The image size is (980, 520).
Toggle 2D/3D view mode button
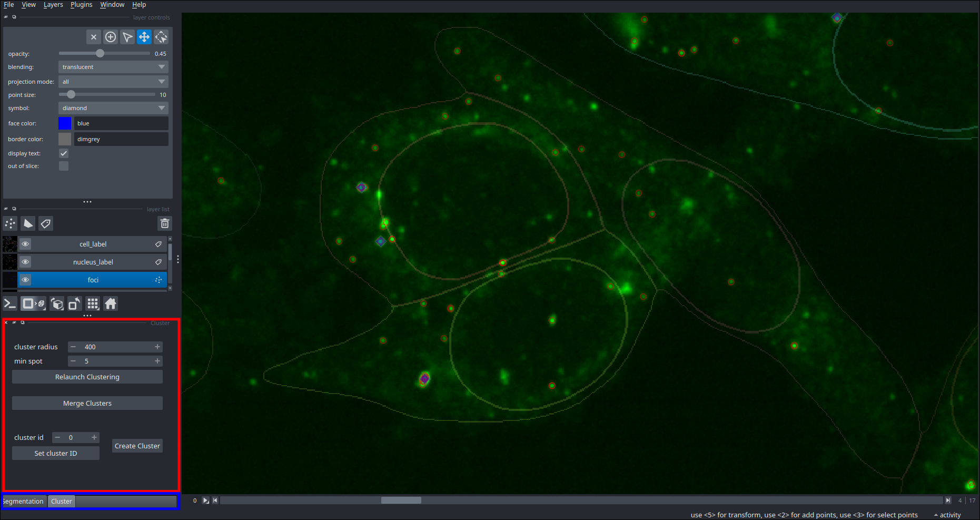point(34,303)
